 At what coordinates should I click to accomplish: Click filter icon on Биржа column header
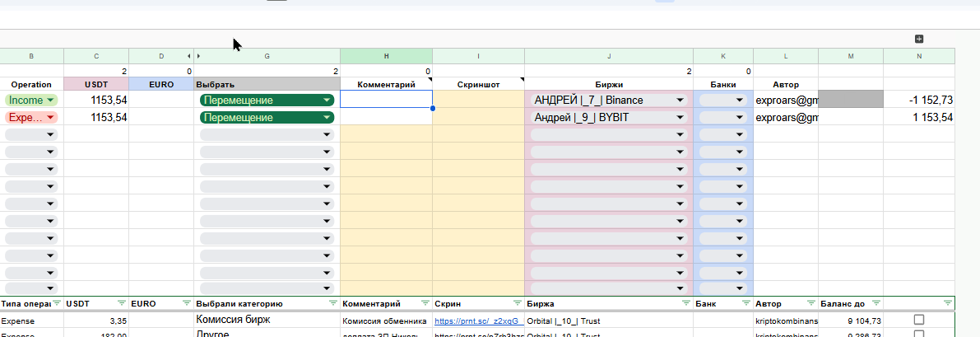(x=685, y=303)
